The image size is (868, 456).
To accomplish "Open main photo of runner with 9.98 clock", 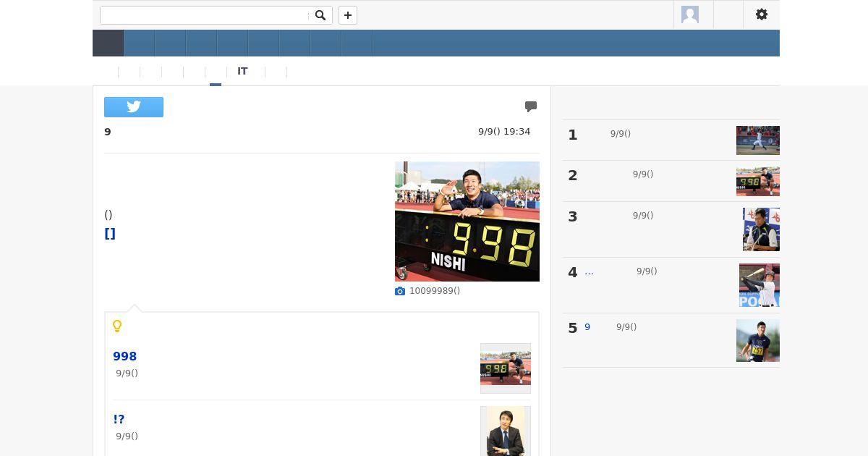I will point(467,221).
